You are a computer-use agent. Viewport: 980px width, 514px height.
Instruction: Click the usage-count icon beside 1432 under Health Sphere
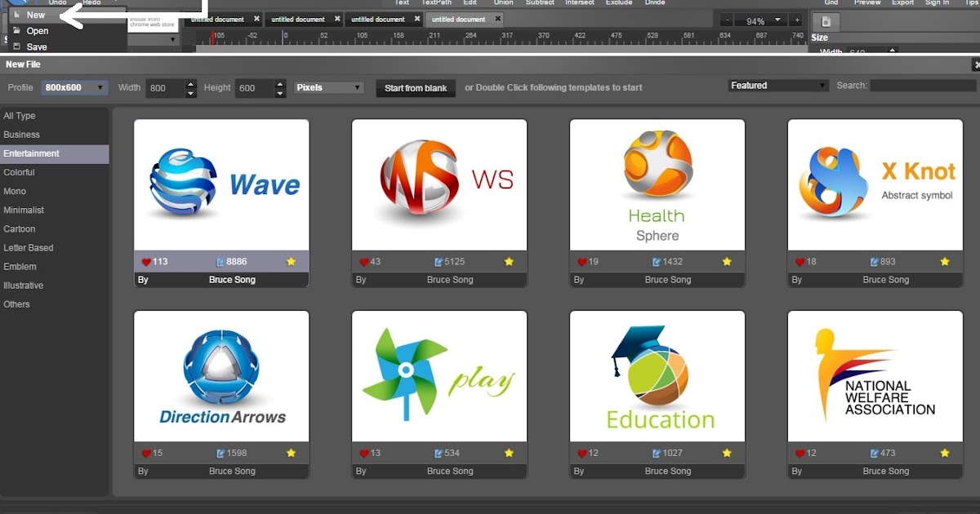click(x=657, y=262)
